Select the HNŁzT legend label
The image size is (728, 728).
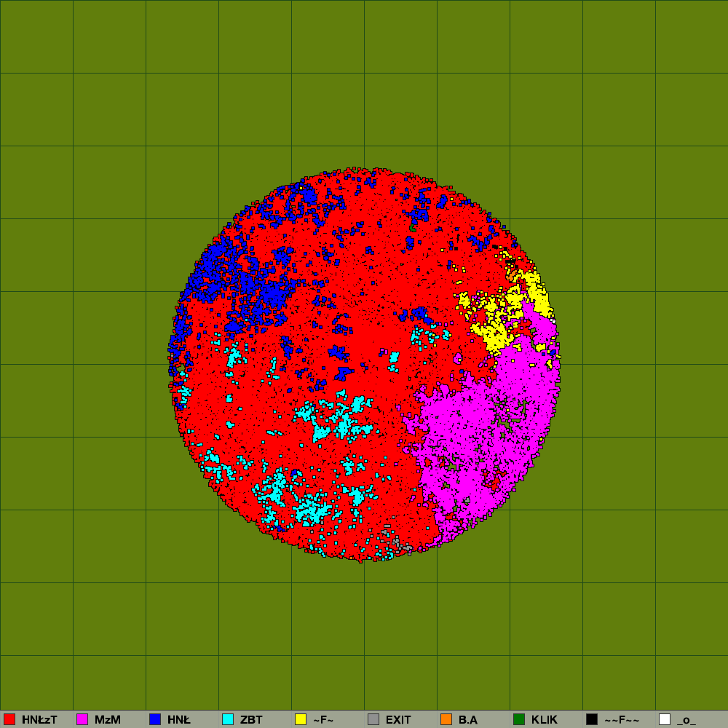click(x=39, y=720)
